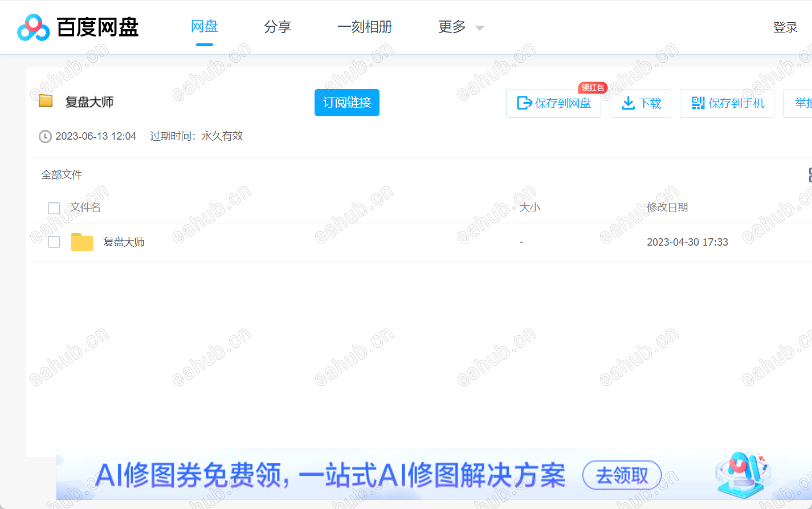The image size is (812, 509).
Task: Open the 网盘 tab
Action: [205, 27]
